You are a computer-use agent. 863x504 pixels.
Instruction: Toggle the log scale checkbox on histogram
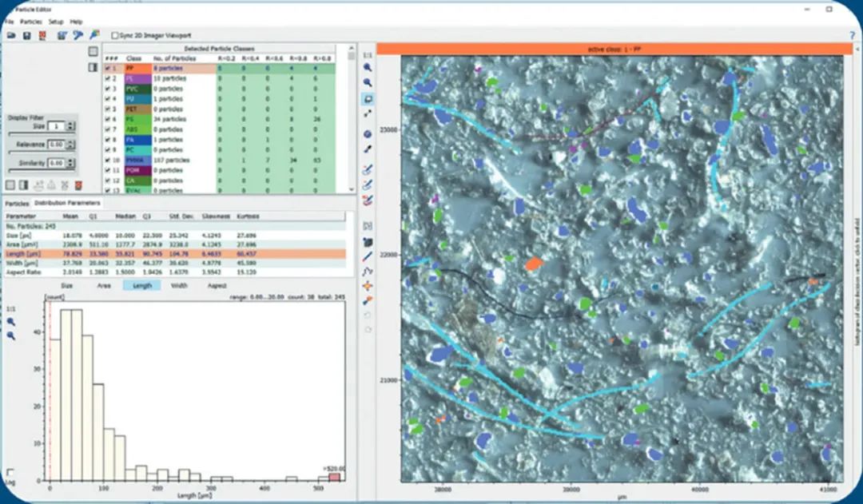pyautogui.click(x=10, y=472)
